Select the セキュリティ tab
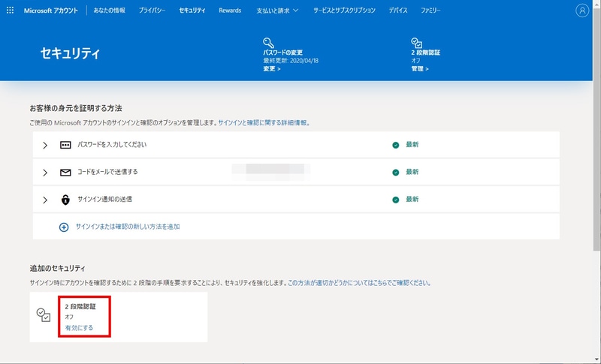601x364 pixels. pos(192,11)
